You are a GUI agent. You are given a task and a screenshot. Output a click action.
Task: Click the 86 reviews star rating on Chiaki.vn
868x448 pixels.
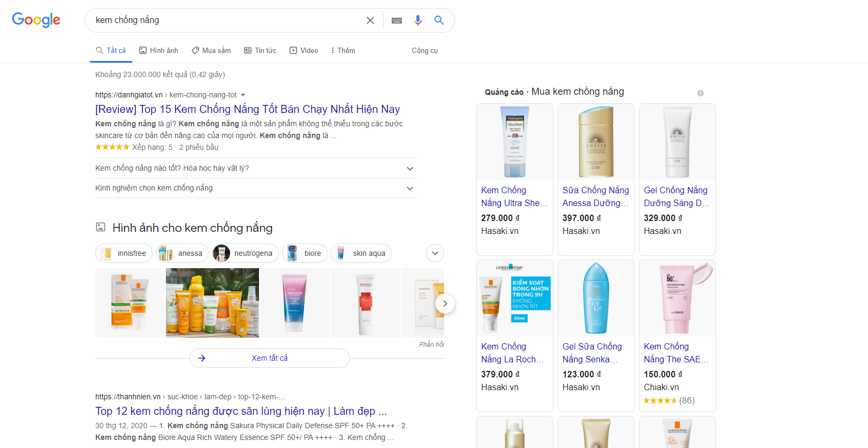pos(669,400)
